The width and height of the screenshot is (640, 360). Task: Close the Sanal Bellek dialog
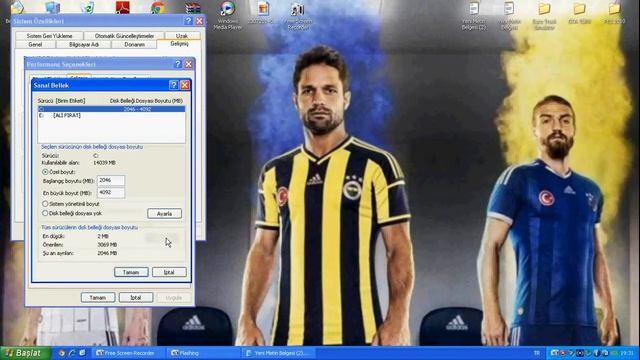point(185,85)
